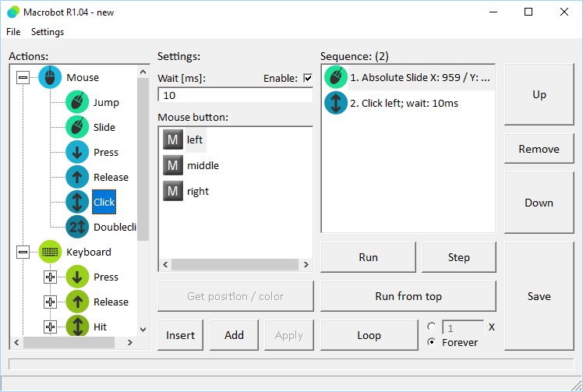Viewport: 583px width, 392px height.
Task: Collapse the Keyboard tree node
Action: [23, 252]
